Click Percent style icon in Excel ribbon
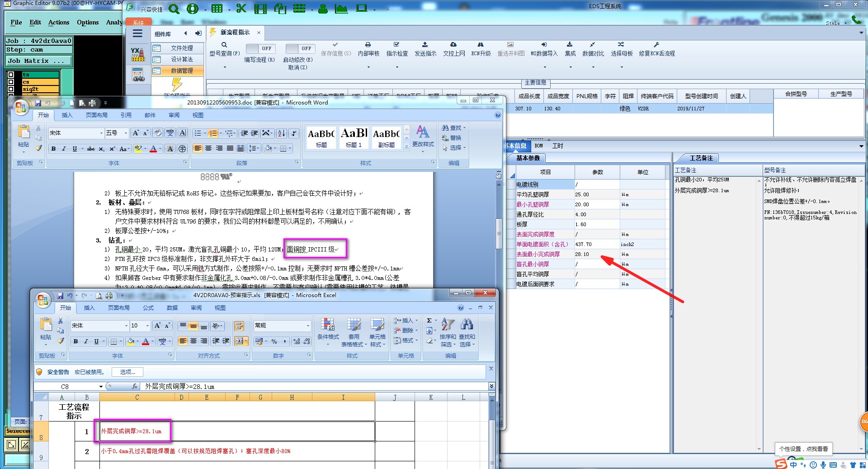The width and height of the screenshot is (868, 469). pos(274,341)
